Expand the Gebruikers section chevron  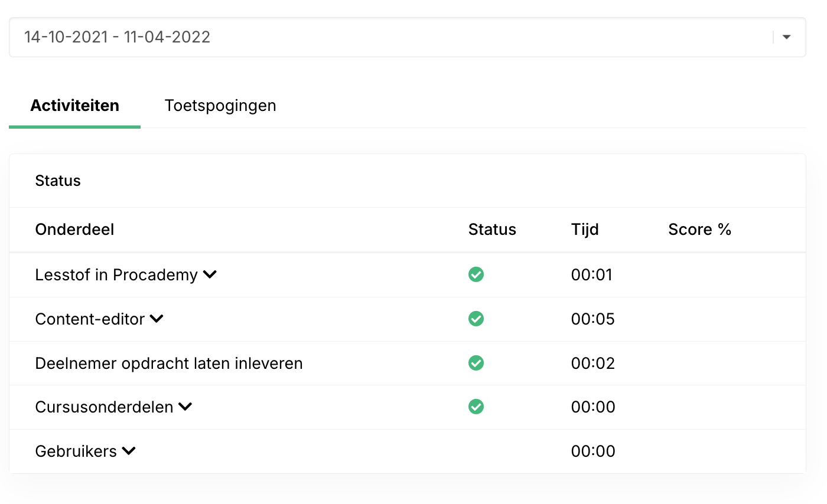(x=129, y=451)
